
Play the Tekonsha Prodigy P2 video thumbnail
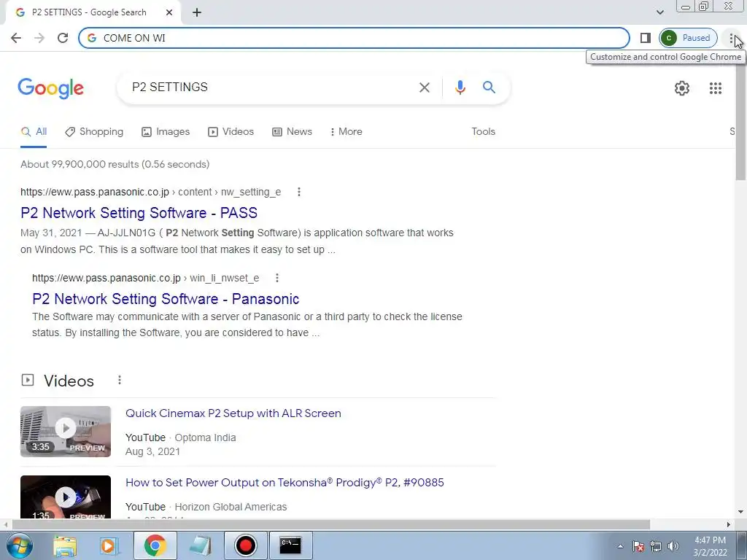click(x=66, y=497)
